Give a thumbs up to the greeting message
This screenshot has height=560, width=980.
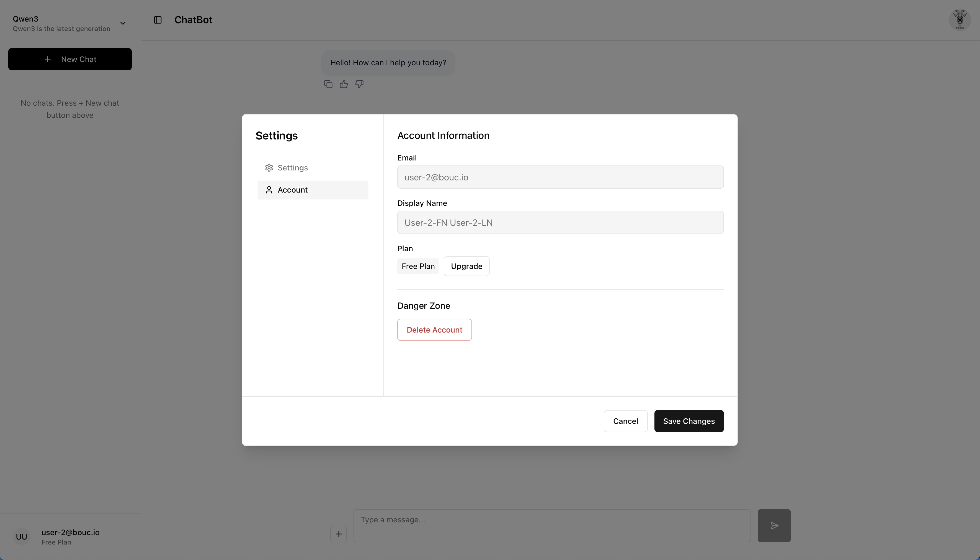[x=343, y=84]
